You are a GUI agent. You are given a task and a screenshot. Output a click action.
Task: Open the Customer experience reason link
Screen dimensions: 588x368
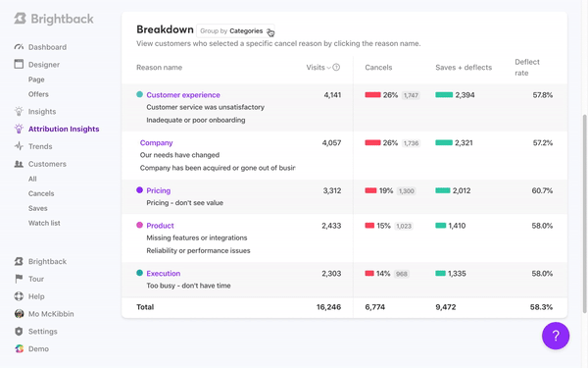(183, 95)
